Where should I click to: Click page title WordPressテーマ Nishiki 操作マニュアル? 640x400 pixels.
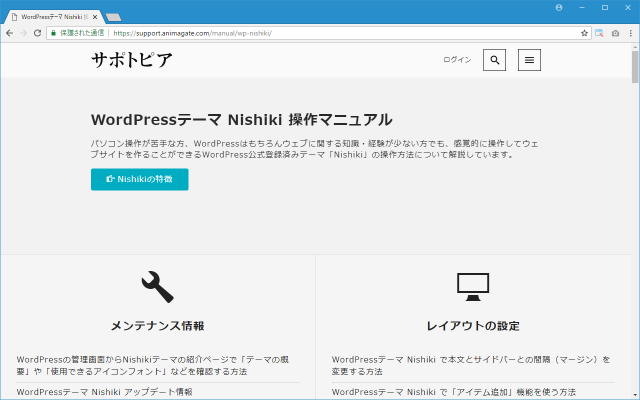coord(242,120)
